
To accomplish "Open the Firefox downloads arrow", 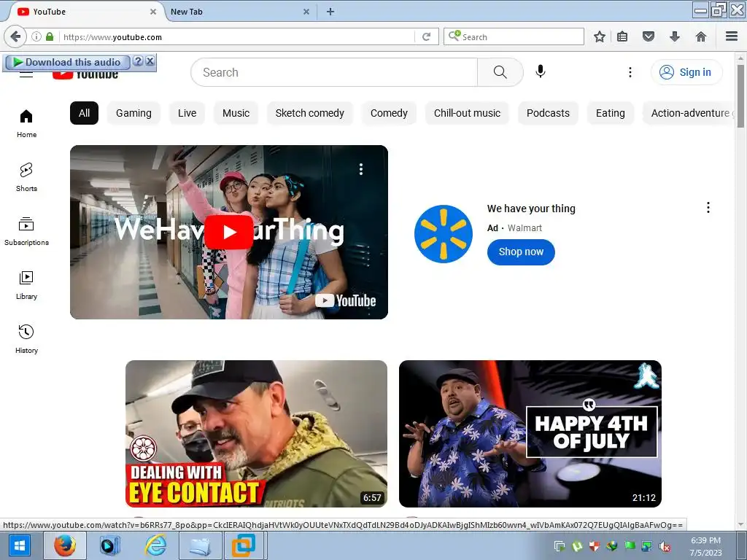I will (675, 36).
